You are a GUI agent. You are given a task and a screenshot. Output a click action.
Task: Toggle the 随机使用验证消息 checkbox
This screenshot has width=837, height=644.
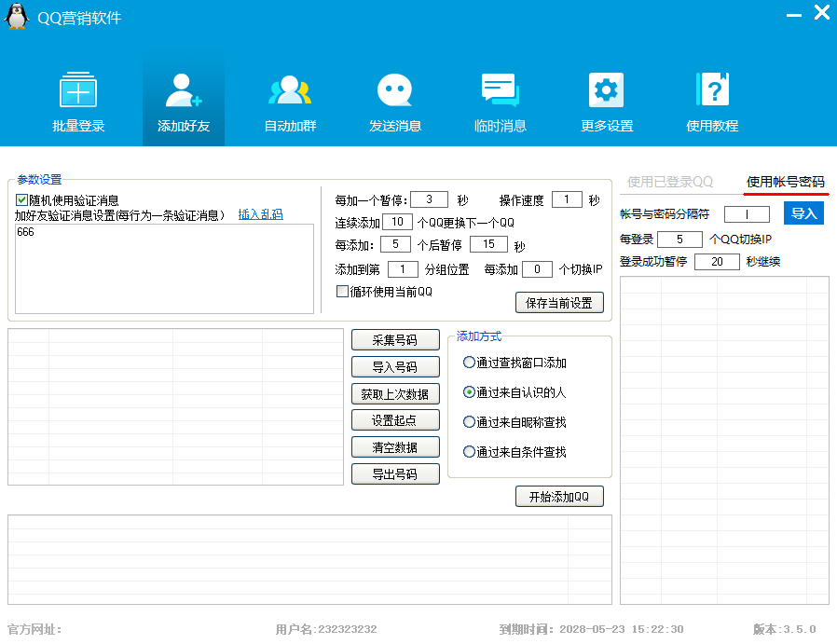21,200
